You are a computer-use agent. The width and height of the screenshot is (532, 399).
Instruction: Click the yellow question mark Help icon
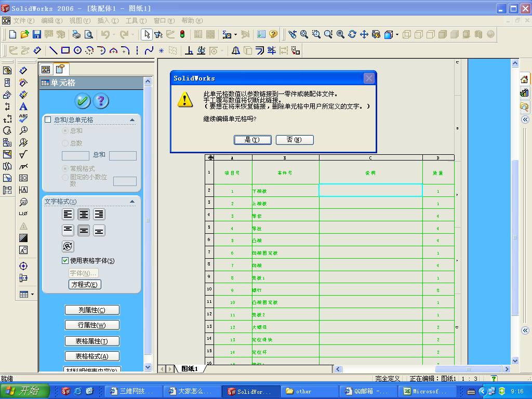point(273,34)
